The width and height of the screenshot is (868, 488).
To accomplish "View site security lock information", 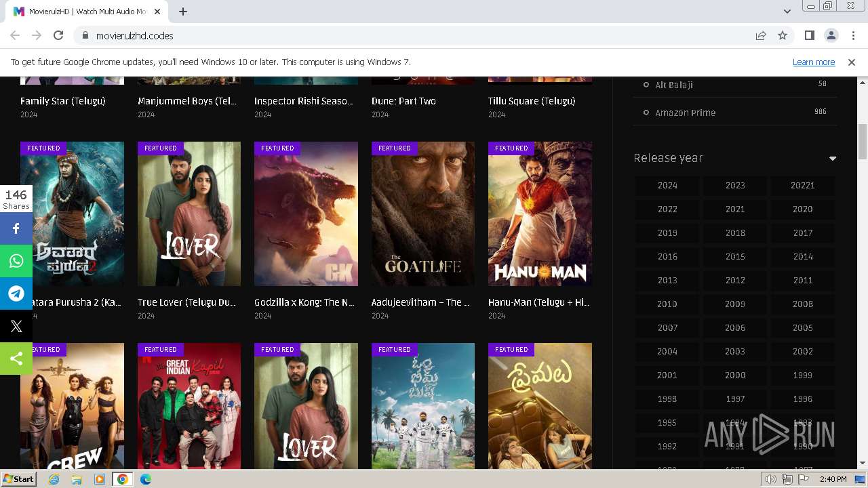I will click(x=85, y=35).
